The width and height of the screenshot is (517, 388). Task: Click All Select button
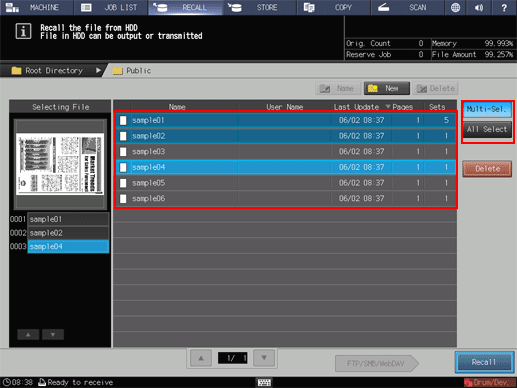tap(487, 130)
